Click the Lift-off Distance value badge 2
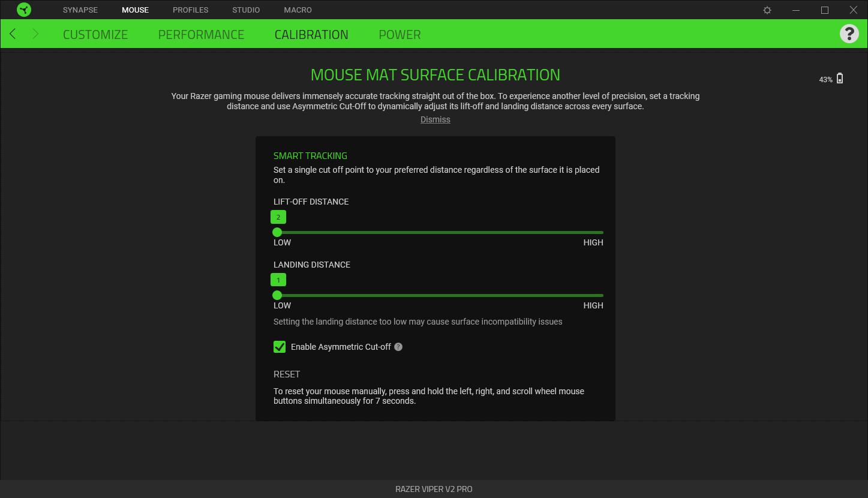868x498 pixels. (x=278, y=217)
